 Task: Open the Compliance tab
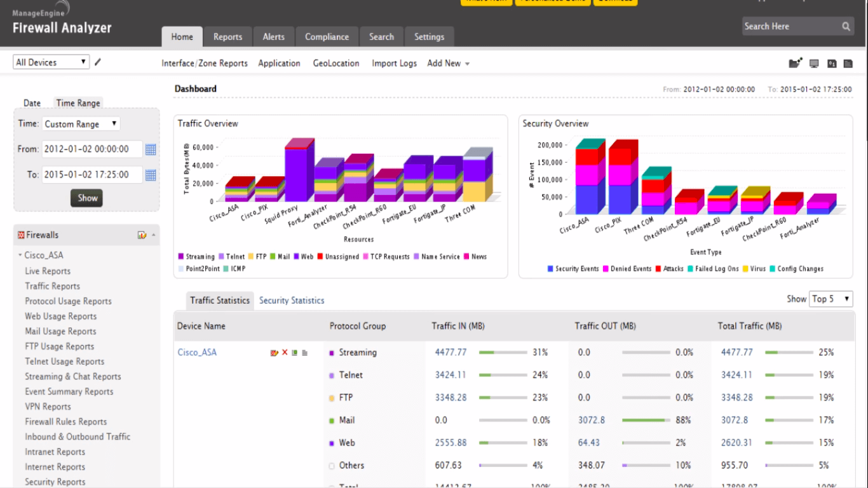click(327, 37)
